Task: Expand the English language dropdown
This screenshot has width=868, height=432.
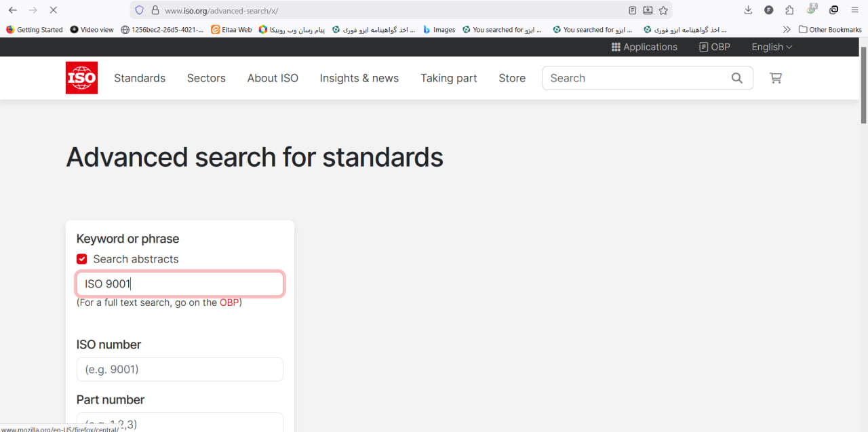Action: [772, 47]
